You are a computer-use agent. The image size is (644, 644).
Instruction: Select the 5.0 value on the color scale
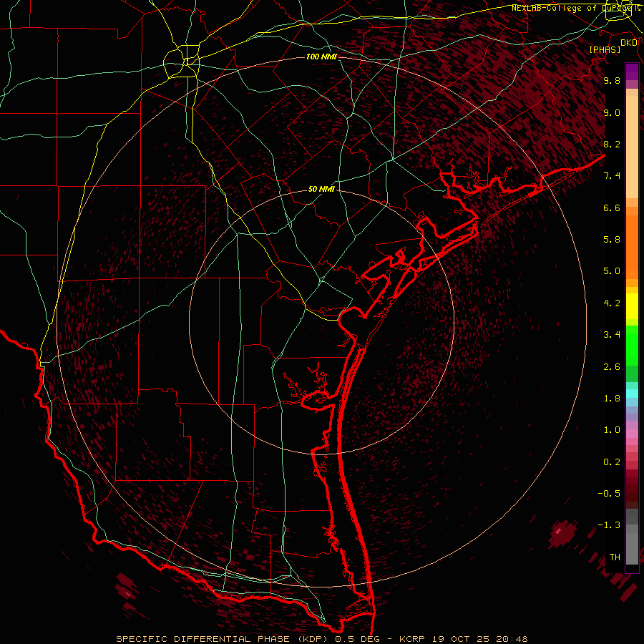pos(612,271)
